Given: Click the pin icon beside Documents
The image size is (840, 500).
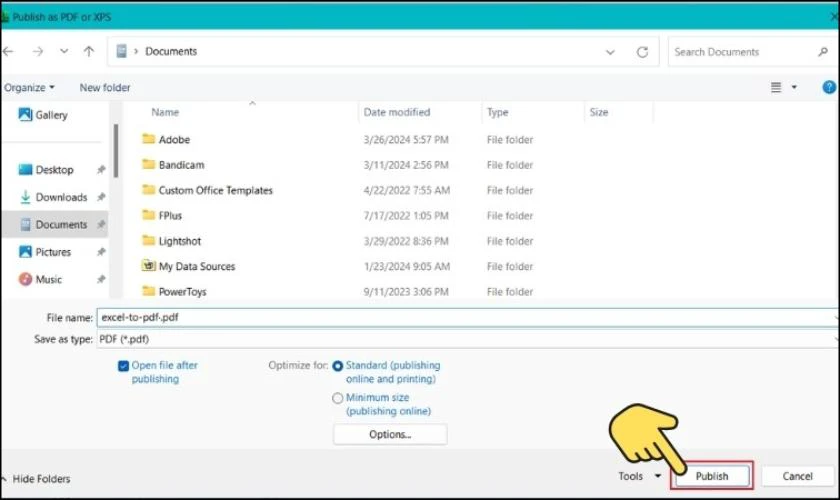Looking at the screenshot, I should 101,225.
